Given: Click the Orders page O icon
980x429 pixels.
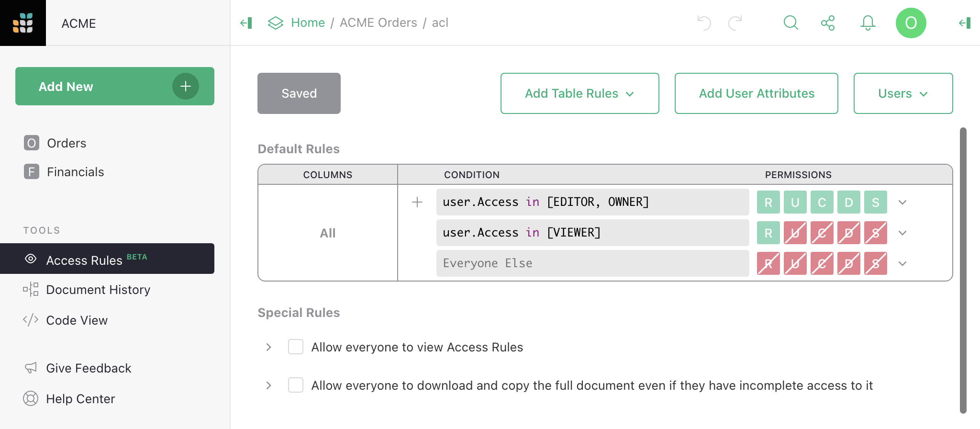Looking at the screenshot, I should click(32, 143).
